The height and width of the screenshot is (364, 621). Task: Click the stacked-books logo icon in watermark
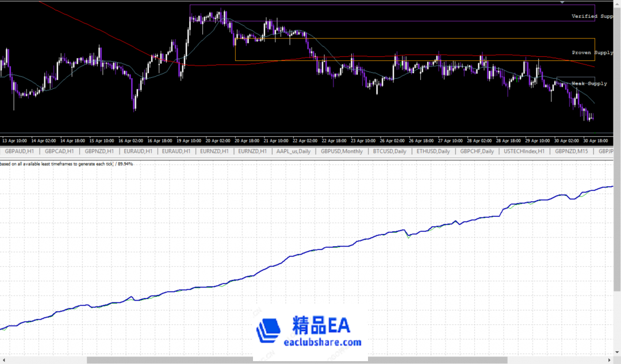(x=268, y=330)
